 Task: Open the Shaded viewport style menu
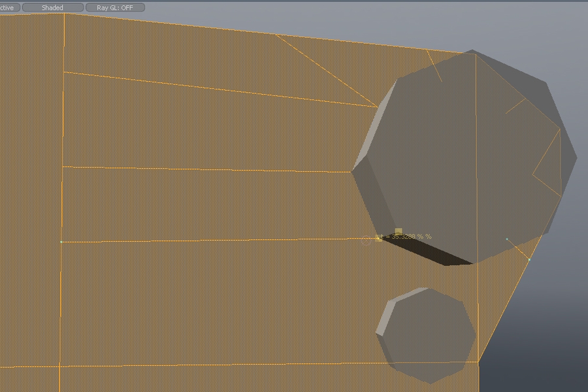53,7
